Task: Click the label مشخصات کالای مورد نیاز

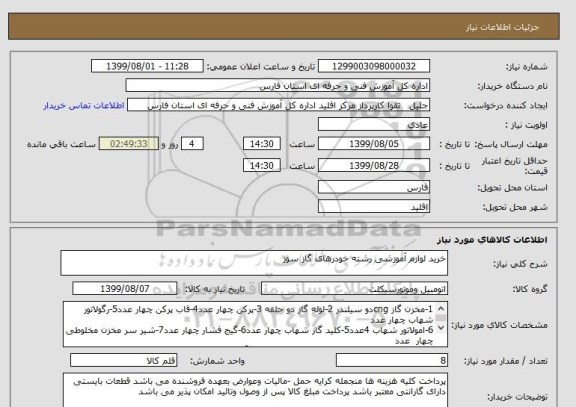Action: (x=499, y=325)
